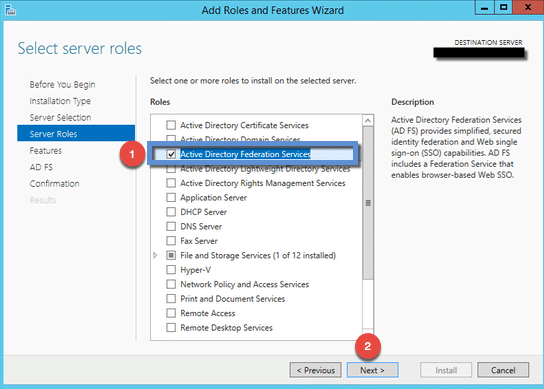Go to Server Selection step
Viewport: 544px width, 389px height.
(x=60, y=117)
